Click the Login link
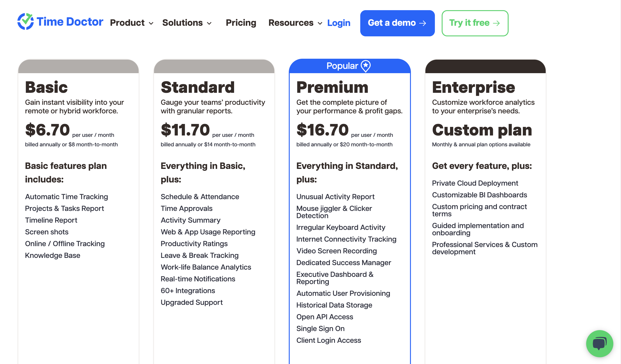621x364 pixels. click(x=339, y=23)
